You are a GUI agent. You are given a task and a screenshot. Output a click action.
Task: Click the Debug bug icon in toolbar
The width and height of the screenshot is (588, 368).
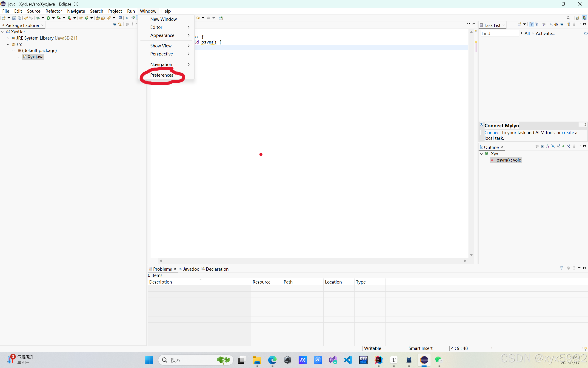coord(38,18)
